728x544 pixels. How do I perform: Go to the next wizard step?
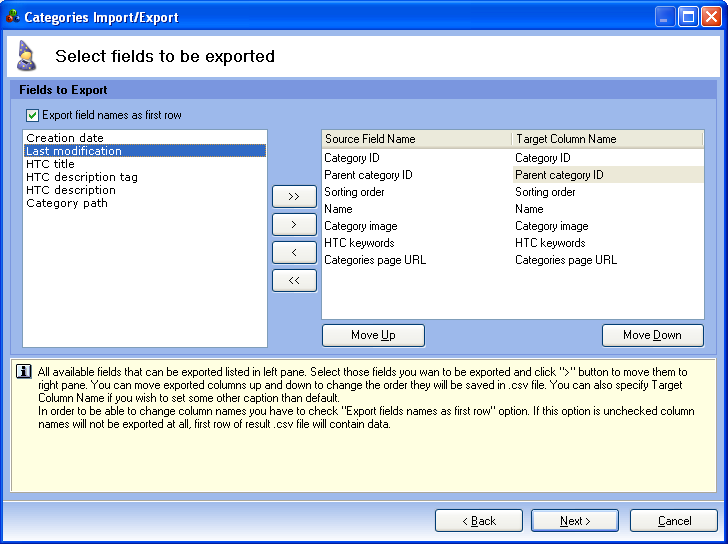pyautogui.click(x=574, y=520)
